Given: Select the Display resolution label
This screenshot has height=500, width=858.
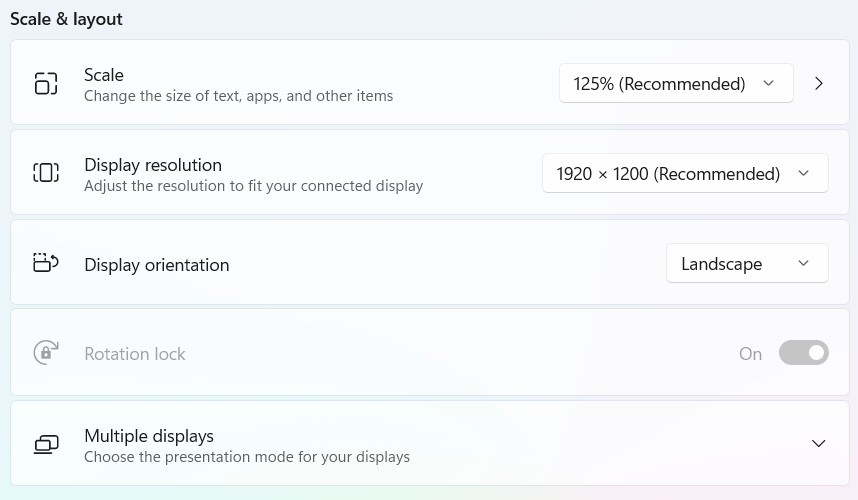Looking at the screenshot, I should click(153, 165).
